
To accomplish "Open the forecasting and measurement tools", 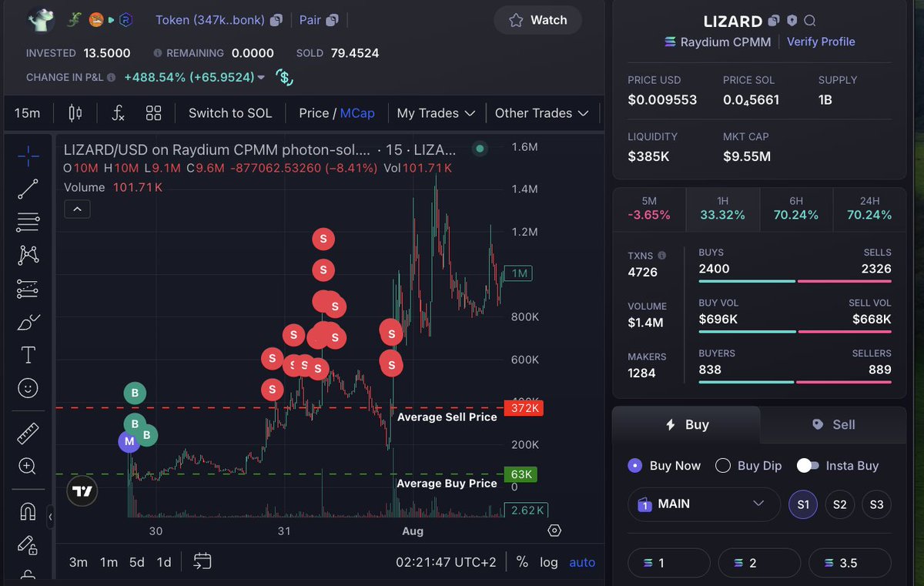I will coord(28,289).
